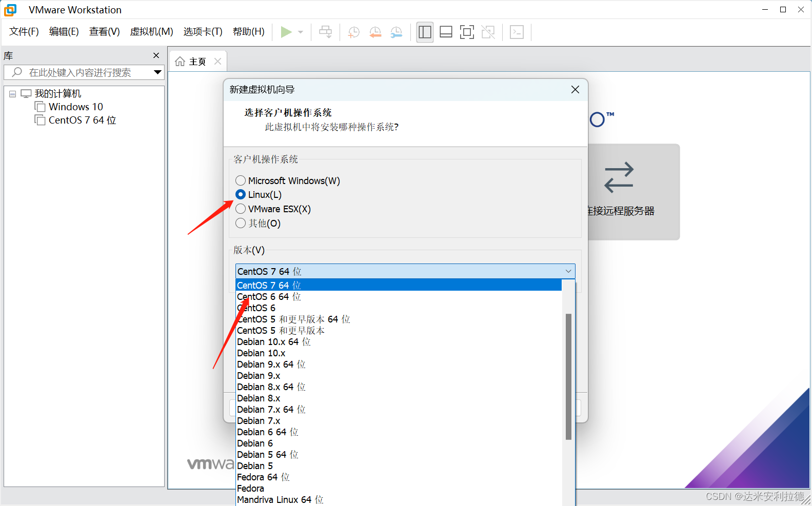Click the VMware Workstation app logo icon
The height and width of the screenshot is (506, 812).
[x=10, y=10]
